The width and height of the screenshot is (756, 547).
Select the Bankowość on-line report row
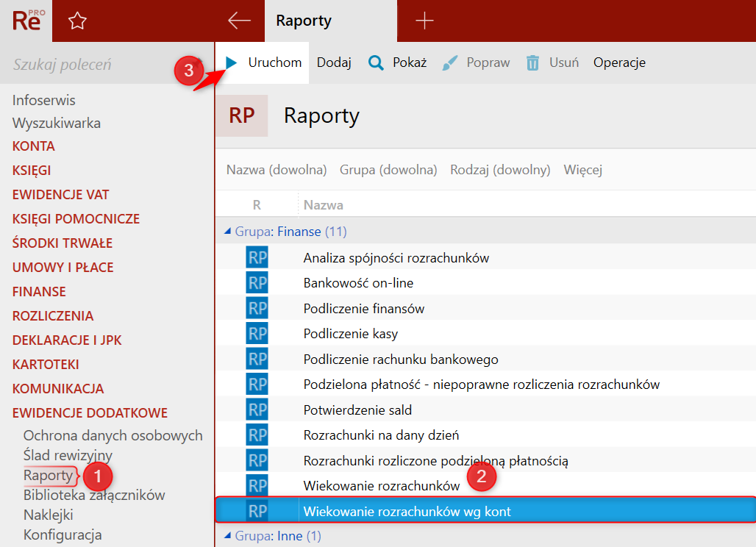coord(485,282)
